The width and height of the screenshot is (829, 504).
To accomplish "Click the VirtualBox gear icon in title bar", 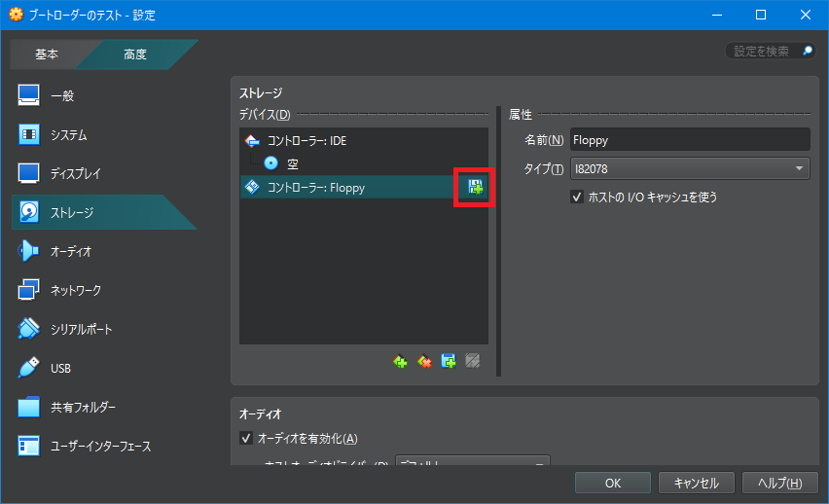I will [x=16, y=15].
